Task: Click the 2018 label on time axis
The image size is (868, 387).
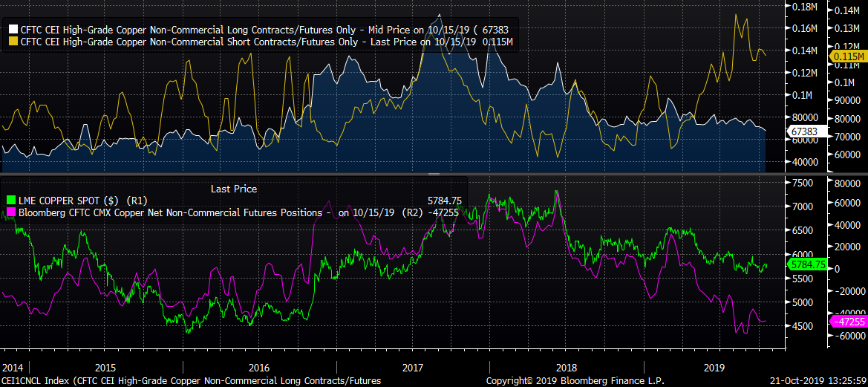Action: pyautogui.click(x=566, y=367)
